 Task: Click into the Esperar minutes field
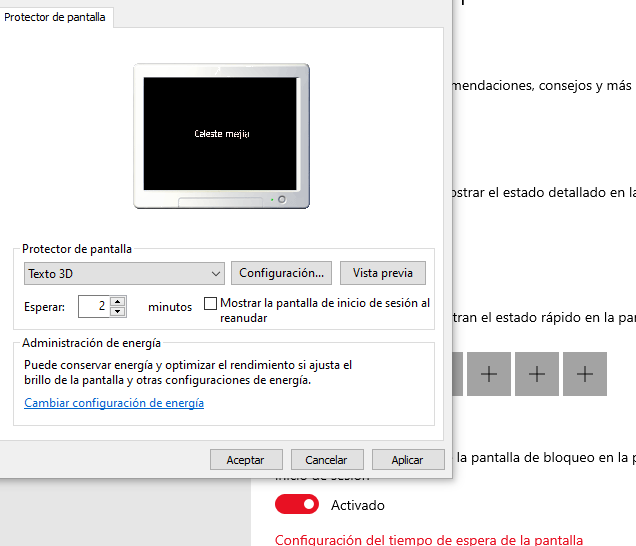tap(92, 306)
